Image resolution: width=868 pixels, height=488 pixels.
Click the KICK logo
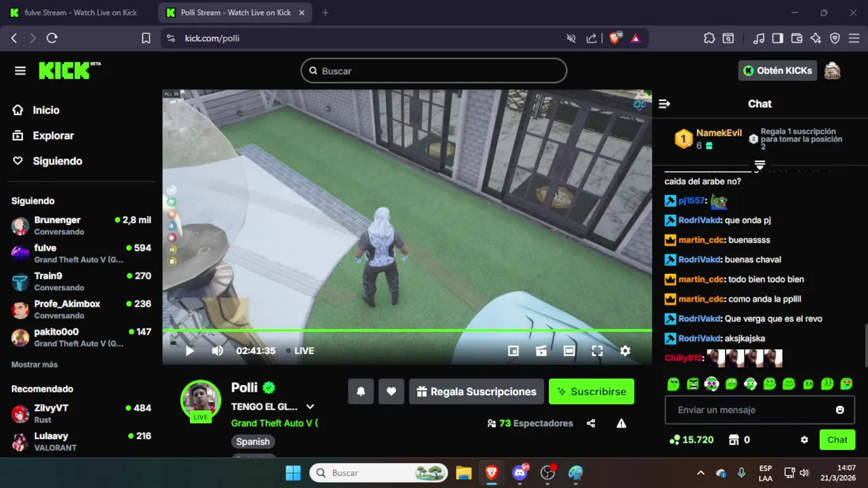(69, 70)
